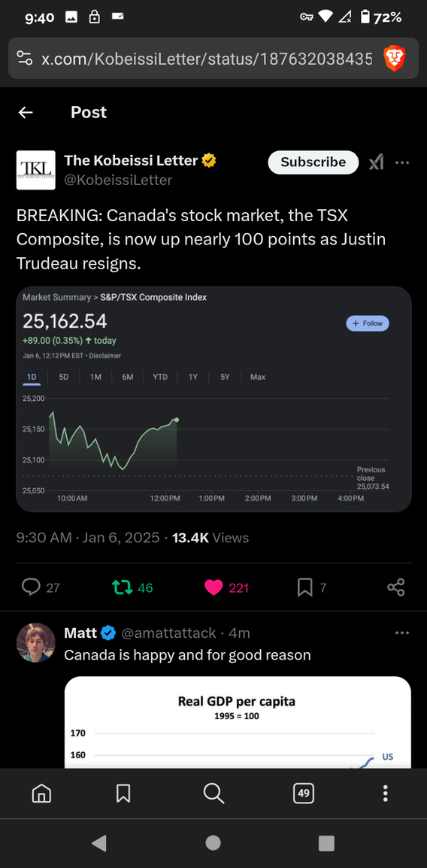Open the reply bubble with 27 comments
The width and height of the screenshot is (427, 868).
41,587
